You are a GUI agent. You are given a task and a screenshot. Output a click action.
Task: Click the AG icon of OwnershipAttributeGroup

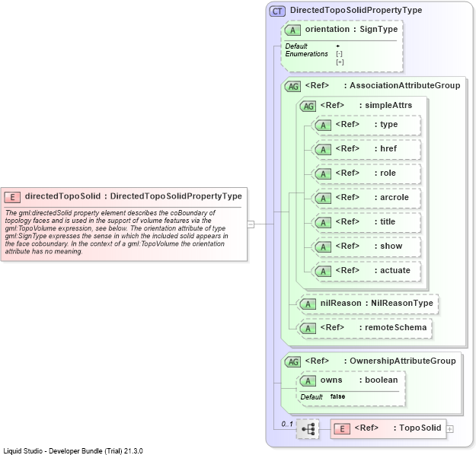pos(292,361)
